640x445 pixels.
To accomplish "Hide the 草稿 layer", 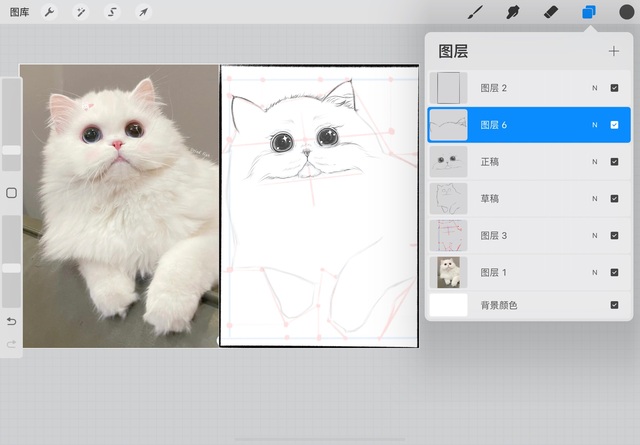I will click(614, 199).
